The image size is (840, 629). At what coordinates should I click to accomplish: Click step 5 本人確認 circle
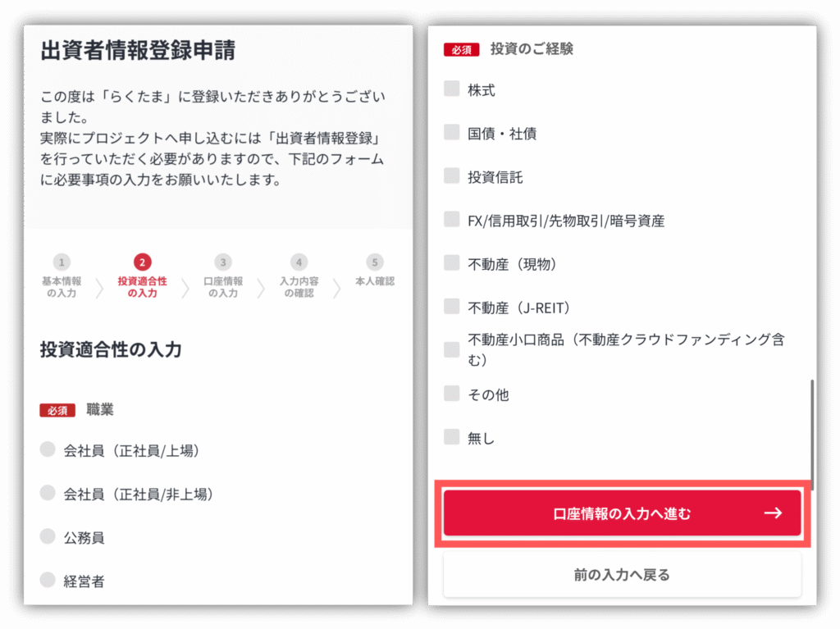pos(374,262)
